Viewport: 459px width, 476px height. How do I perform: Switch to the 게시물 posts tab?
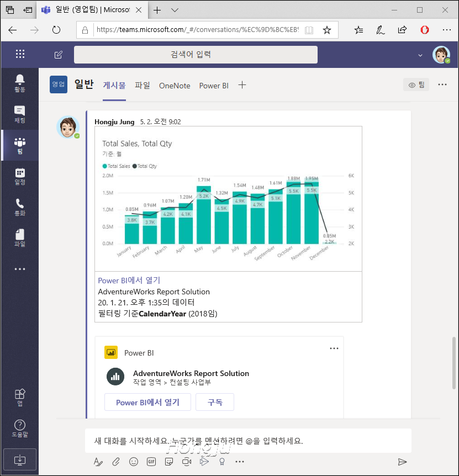[114, 85]
